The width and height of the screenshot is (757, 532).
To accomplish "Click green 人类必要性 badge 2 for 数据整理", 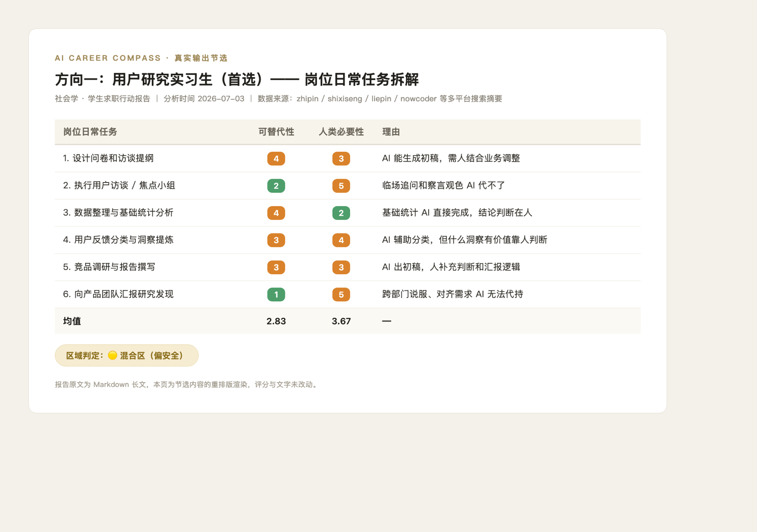I will [341, 213].
